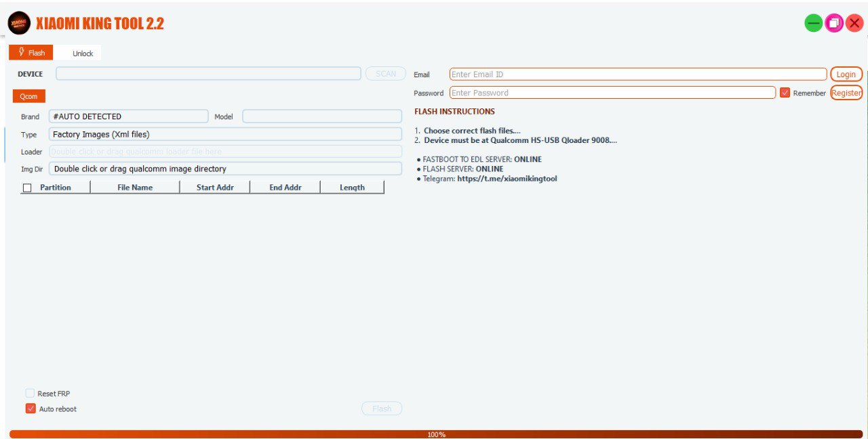Screen dimensions: 868x439
Task: Click the End Addr column header
Action: click(285, 188)
